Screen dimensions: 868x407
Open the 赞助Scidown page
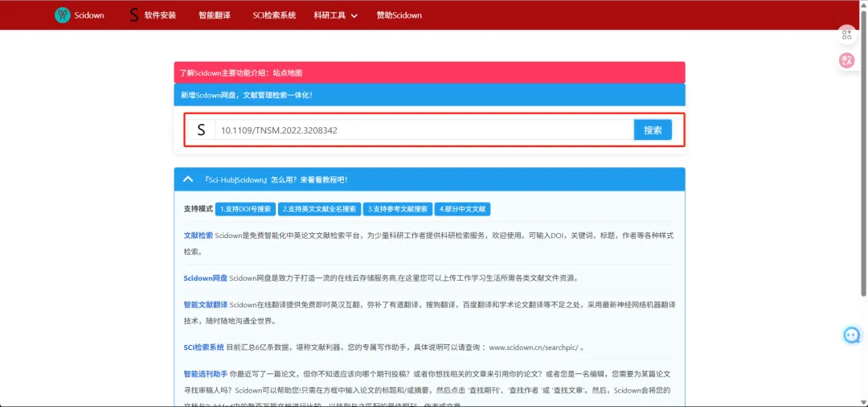pos(399,15)
